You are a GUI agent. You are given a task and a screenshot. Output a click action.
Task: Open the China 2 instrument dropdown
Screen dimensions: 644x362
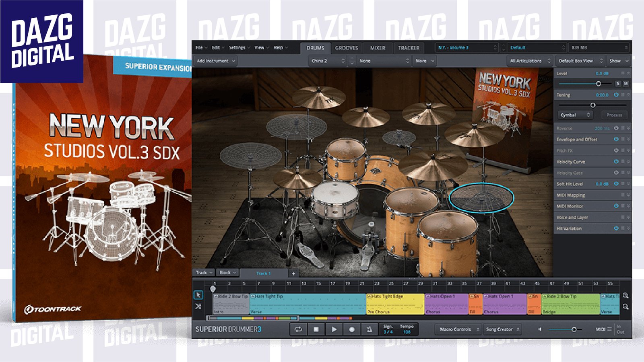[x=328, y=61]
